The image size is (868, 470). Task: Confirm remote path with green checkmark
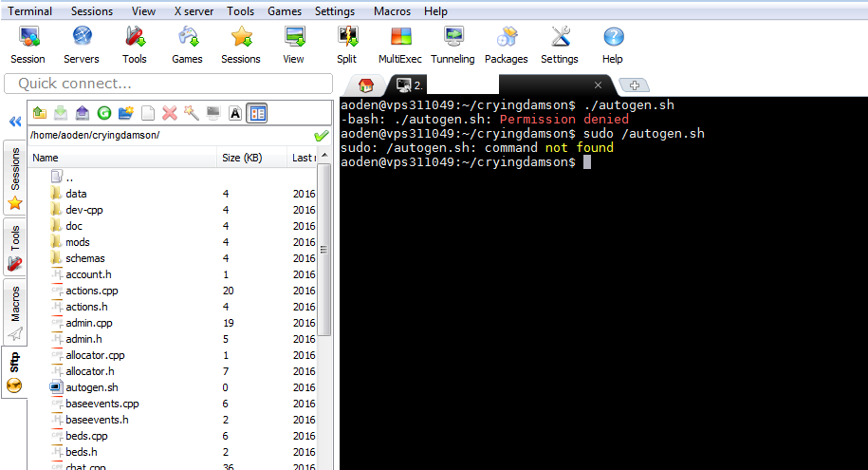[321, 135]
